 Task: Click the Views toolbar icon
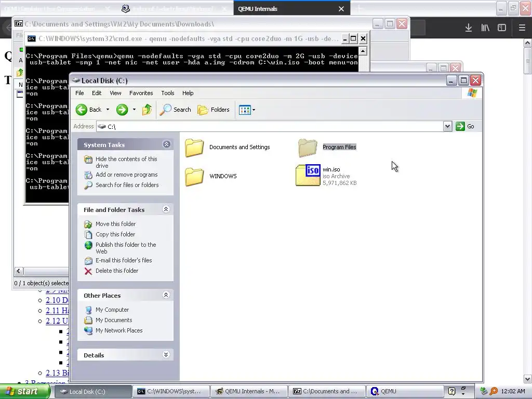click(245, 110)
